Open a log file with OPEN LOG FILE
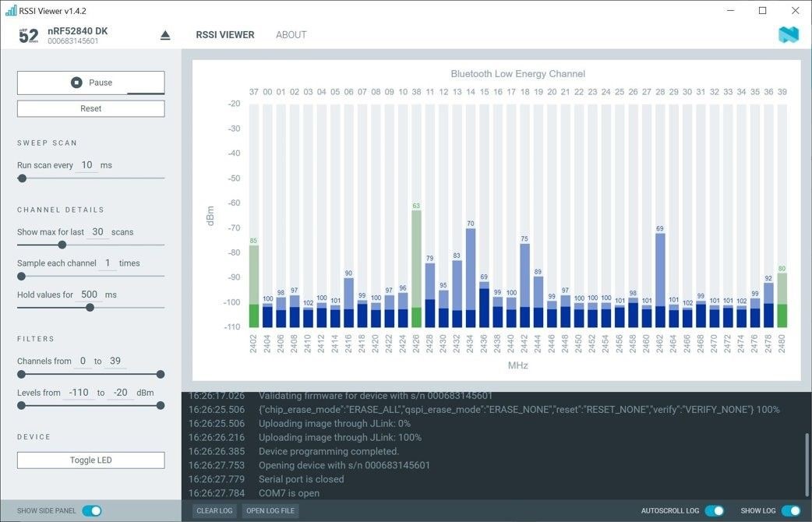The image size is (812, 522). [x=270, y=510]
